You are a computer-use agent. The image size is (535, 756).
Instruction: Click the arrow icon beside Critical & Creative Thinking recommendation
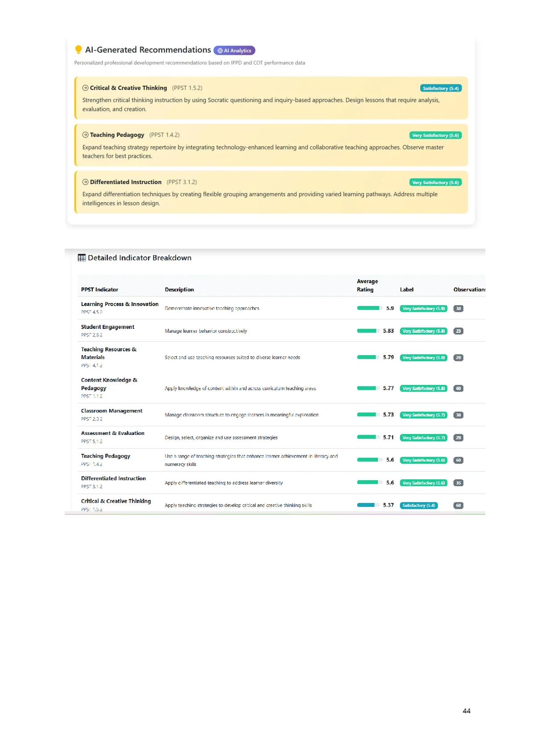[x=85, y=88]
